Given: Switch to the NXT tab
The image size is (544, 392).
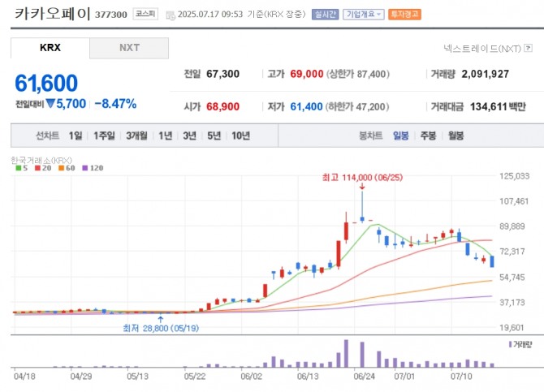Looking at the screenshot, I should pos(129,48).
